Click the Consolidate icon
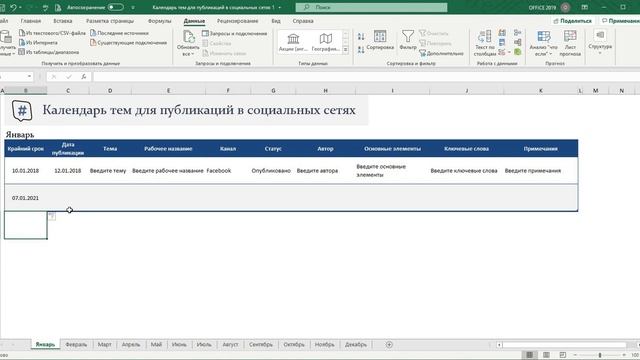640x360 pixels. [x=518, y=33]
